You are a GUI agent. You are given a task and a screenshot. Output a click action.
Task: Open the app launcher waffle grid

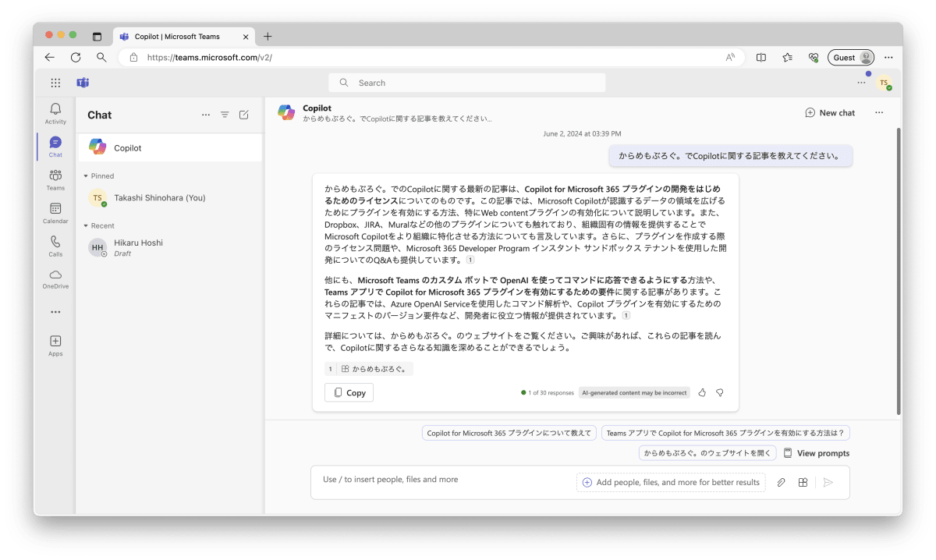tap(55, 83)
